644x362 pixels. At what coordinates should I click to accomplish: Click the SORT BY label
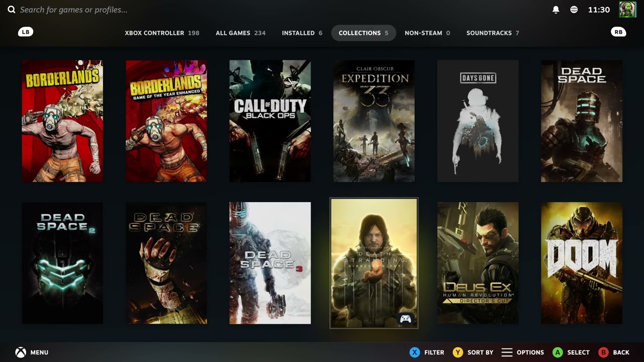(x=480, y=352)
